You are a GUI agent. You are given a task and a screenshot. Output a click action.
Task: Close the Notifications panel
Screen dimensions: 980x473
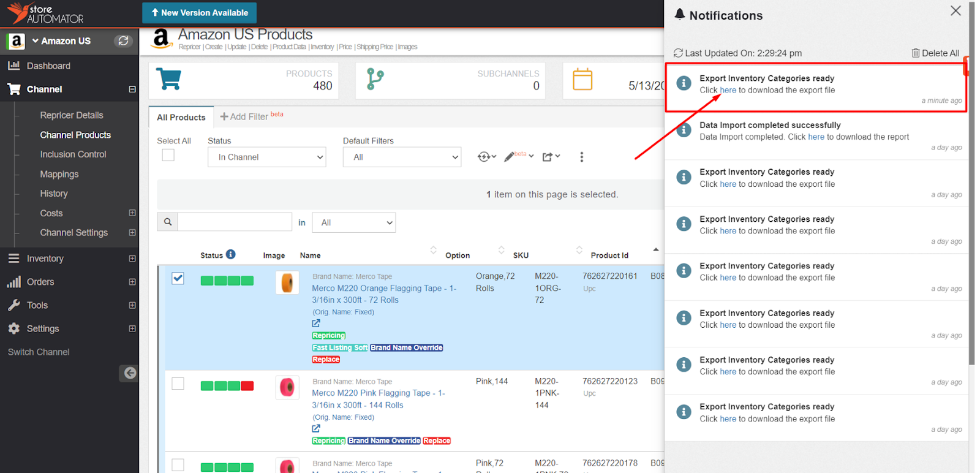pos(956,11)
